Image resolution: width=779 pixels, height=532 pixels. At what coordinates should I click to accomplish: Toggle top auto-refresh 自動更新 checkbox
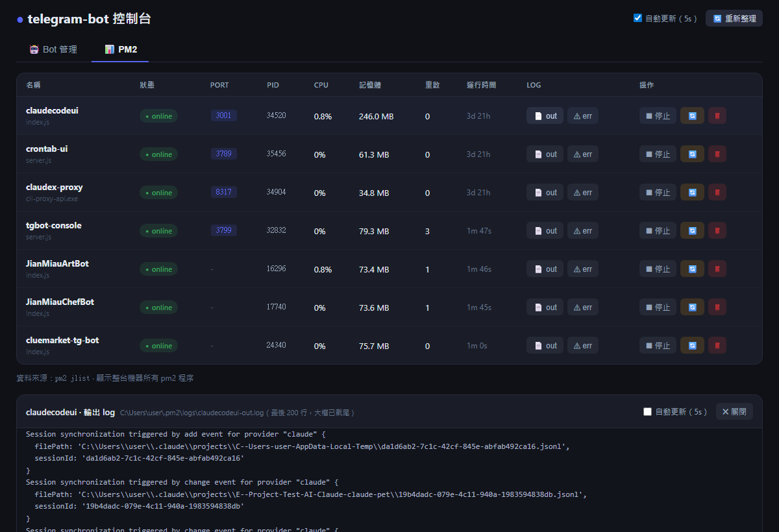(x=637, y=18)
